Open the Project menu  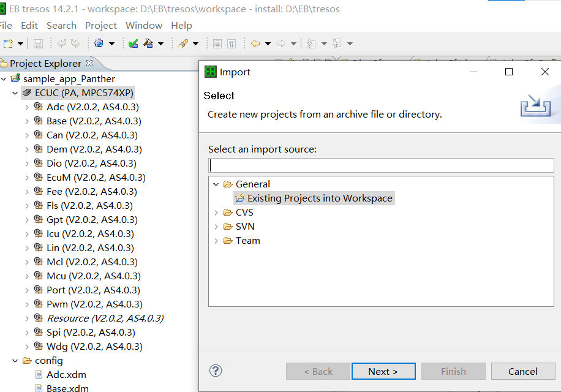click(x=101, y=25)
